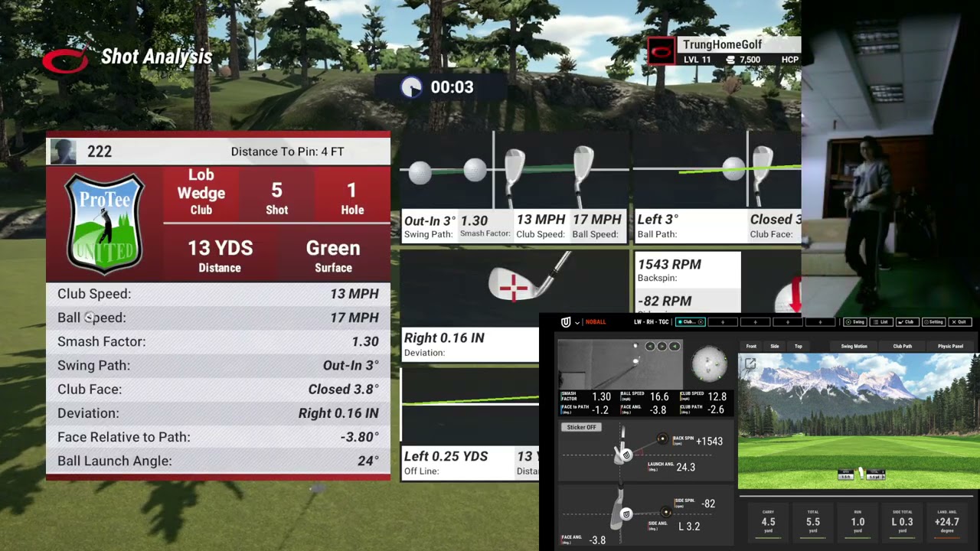Open the Swing view button
Viewport: 980px width, 551px height.
855,322
